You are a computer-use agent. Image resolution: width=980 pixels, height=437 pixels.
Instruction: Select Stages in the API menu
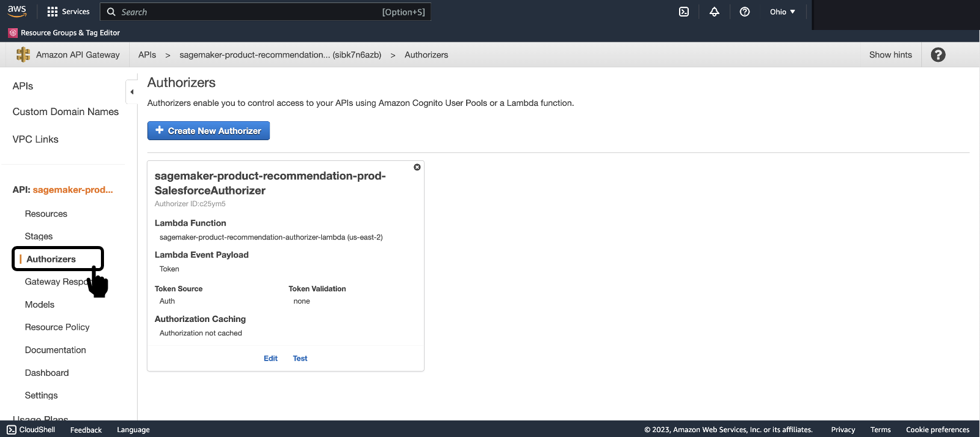[39, 236]
